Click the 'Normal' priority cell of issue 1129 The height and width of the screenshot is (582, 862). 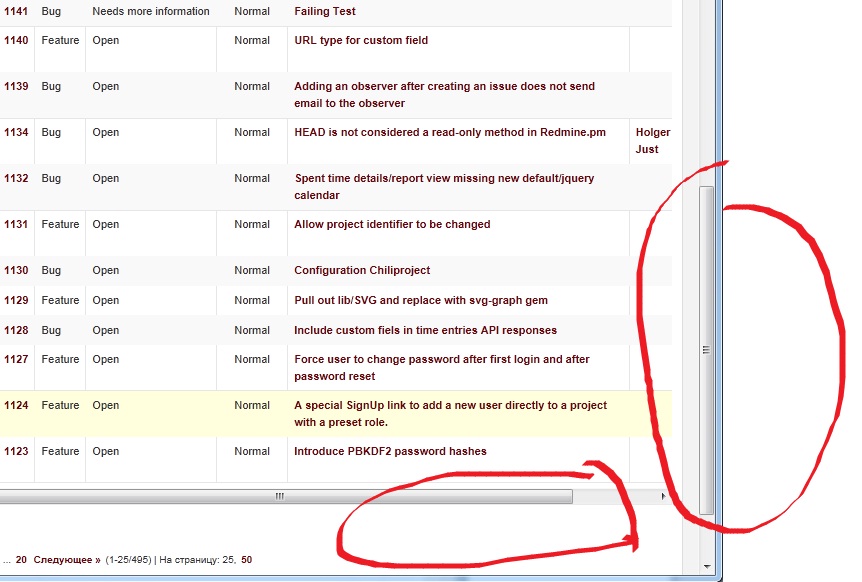click(252, 300)
